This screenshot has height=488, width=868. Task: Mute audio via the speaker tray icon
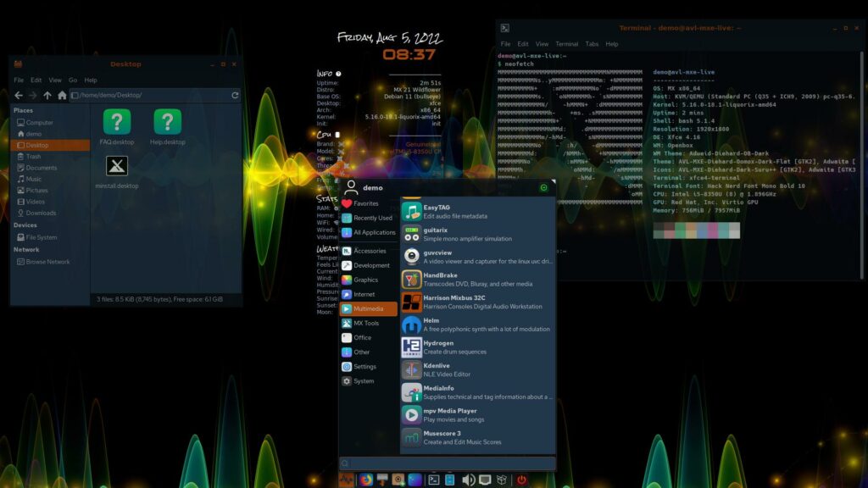(468, 480)
